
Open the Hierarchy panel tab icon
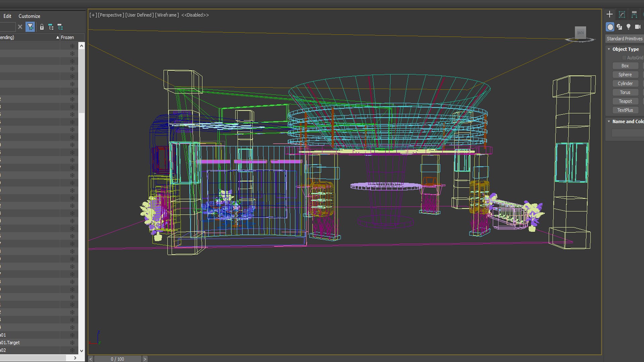pyautogui.click(x=634, y=14)
